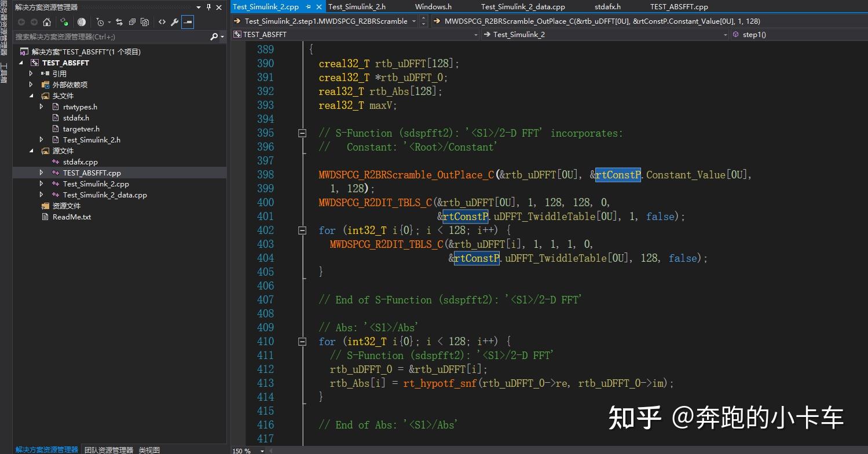Open Properties via the wrench icon
The width and height of the screenshot is (868, 454).
point(175,21)
